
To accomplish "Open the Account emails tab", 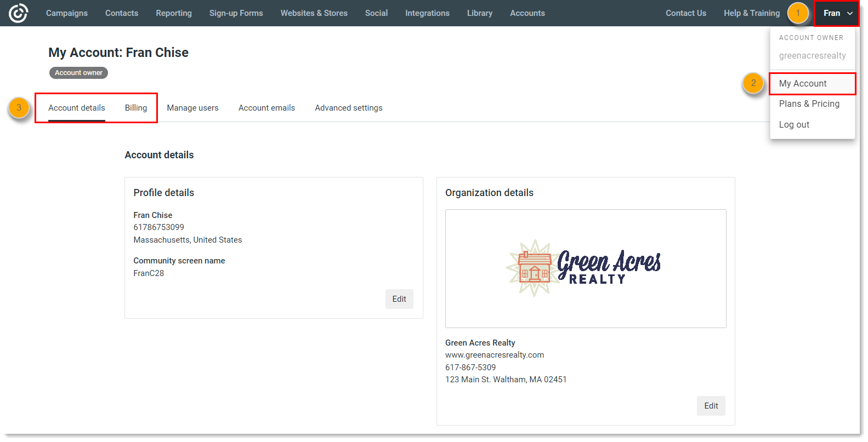I will (266, 108).
